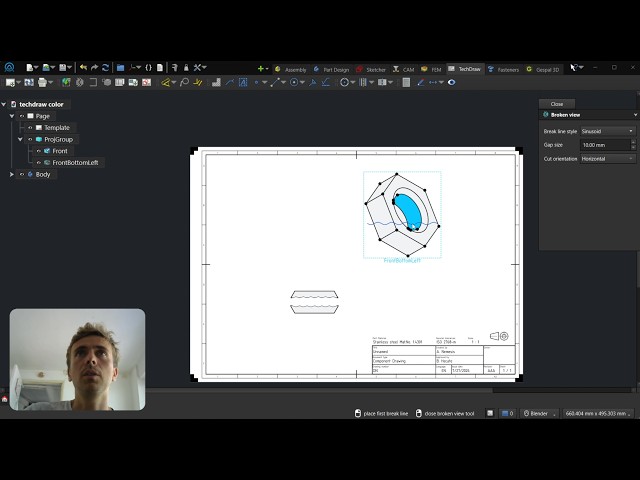Select the Template tree item
The image size is (640, 480).
(57, 128)
